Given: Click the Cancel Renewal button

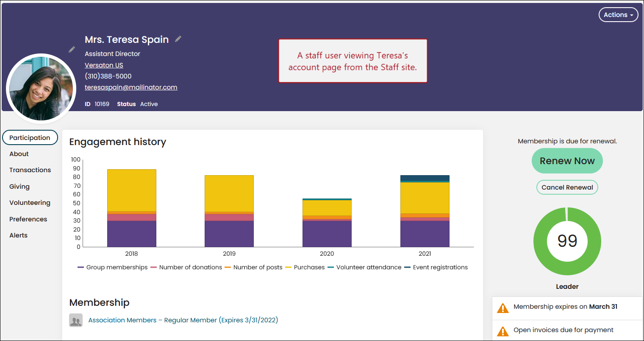Looking at the screenshot, I should [x=567, y=187].
